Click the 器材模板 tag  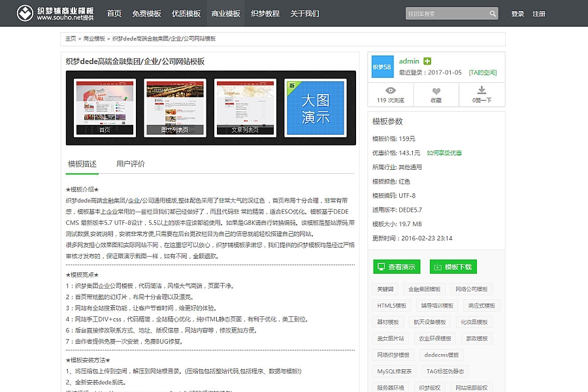point(388,322)
